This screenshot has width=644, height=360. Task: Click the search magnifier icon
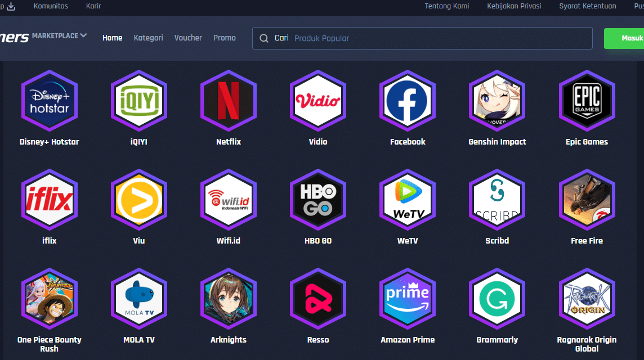264,38
